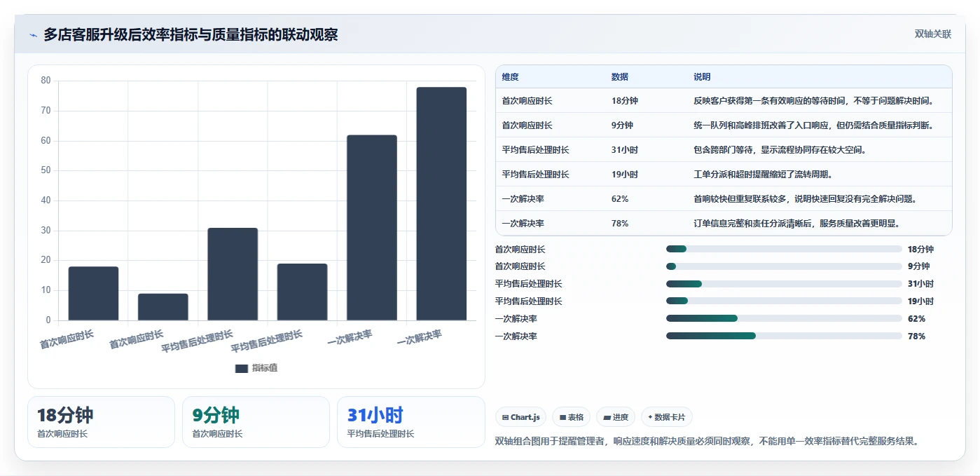Image resolution: width=980 pixels, height=476 pixels.
Task: Click the sparkle icon in the 数据卡片 chip
Action: 650,417
